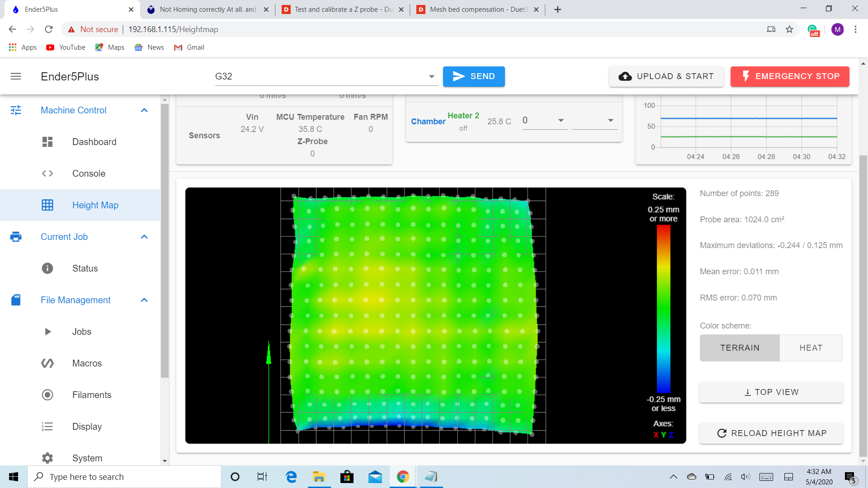Image resolution: width=868 pixels, height=488 pixels.
Task: Trigger the EMERGENCY STOP button
Action: point(790,76)
